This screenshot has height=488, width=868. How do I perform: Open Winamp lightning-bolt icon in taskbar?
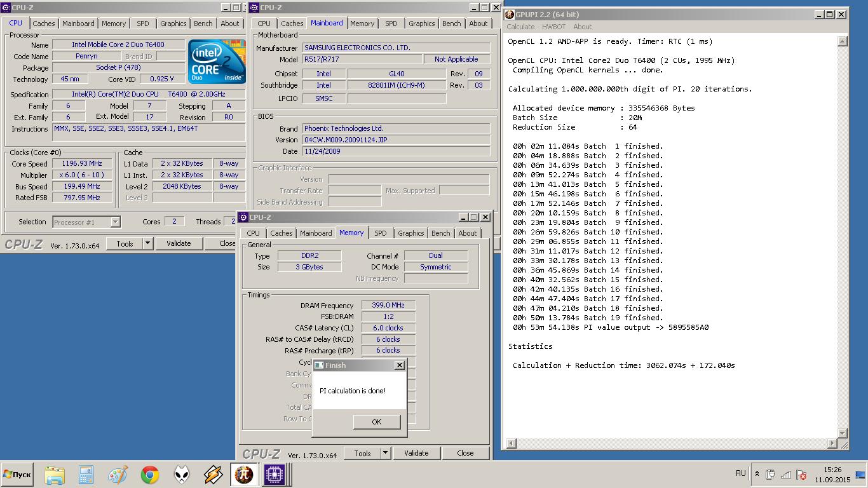coord(213,475)
